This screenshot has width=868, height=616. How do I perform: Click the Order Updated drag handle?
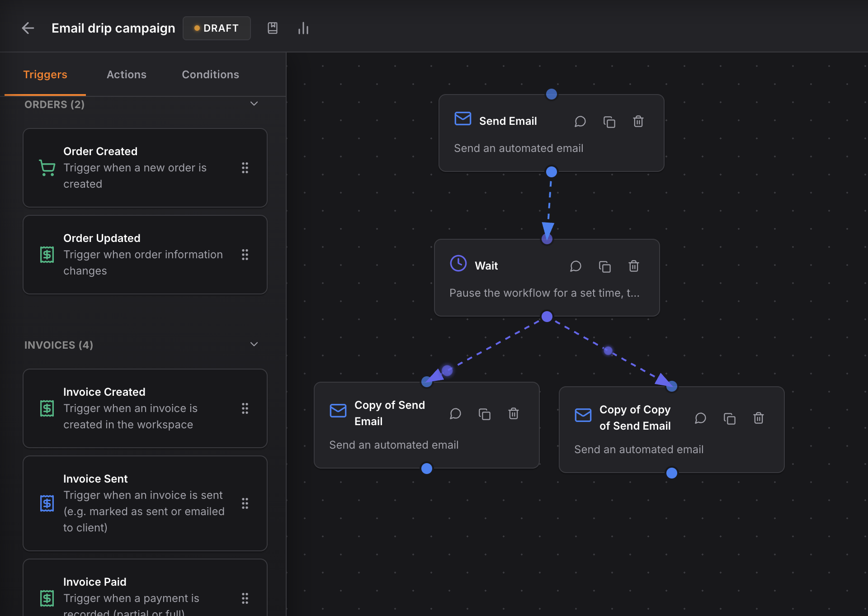[245, 255]
